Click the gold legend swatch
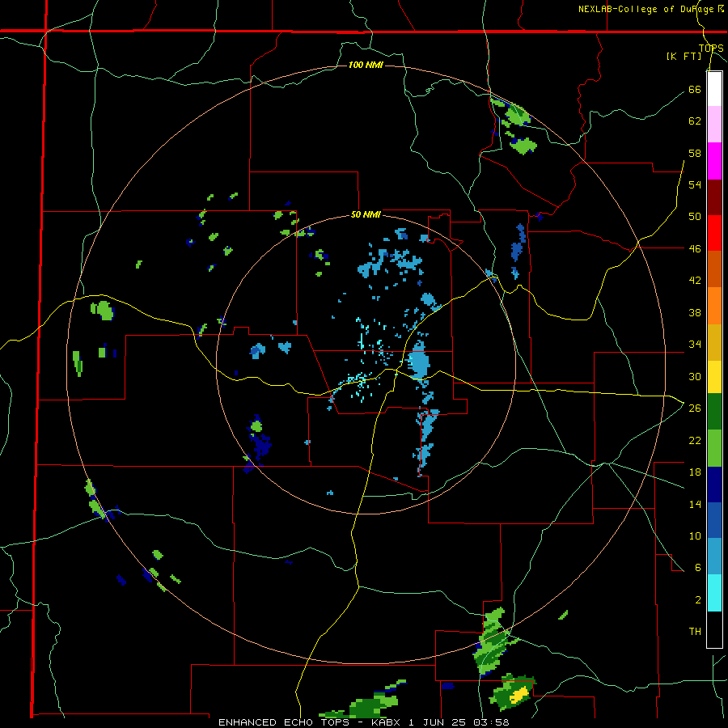 click(714, 342)
